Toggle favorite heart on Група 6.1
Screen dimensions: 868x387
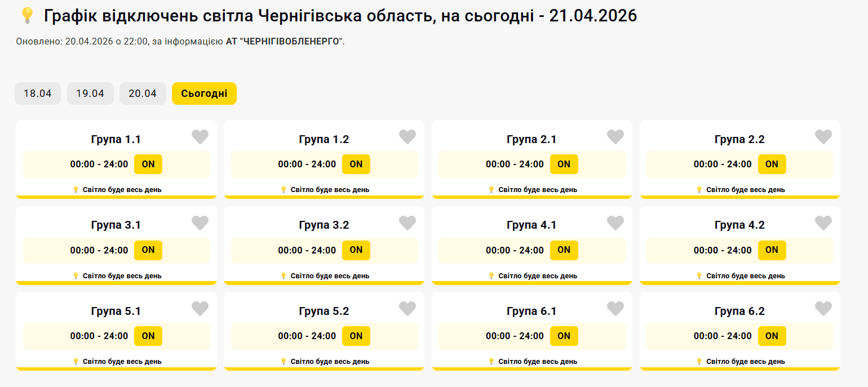coord(615,309)
